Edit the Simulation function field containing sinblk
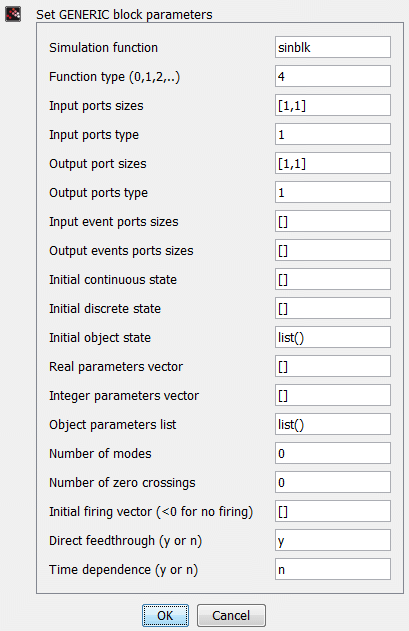 coord(333,47)
